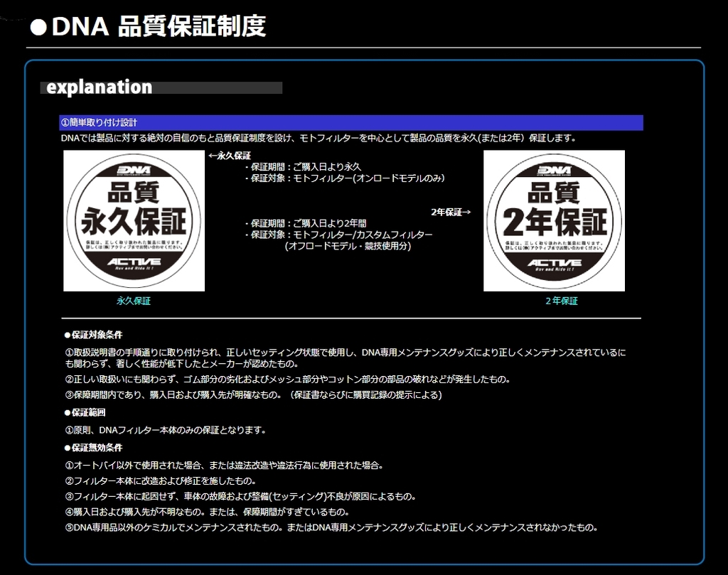The width and height of the screenshot is (728, 575).
Task: Select void condition ⑤ about DNA専用品以外のケミカル
Action: point(331,527)
